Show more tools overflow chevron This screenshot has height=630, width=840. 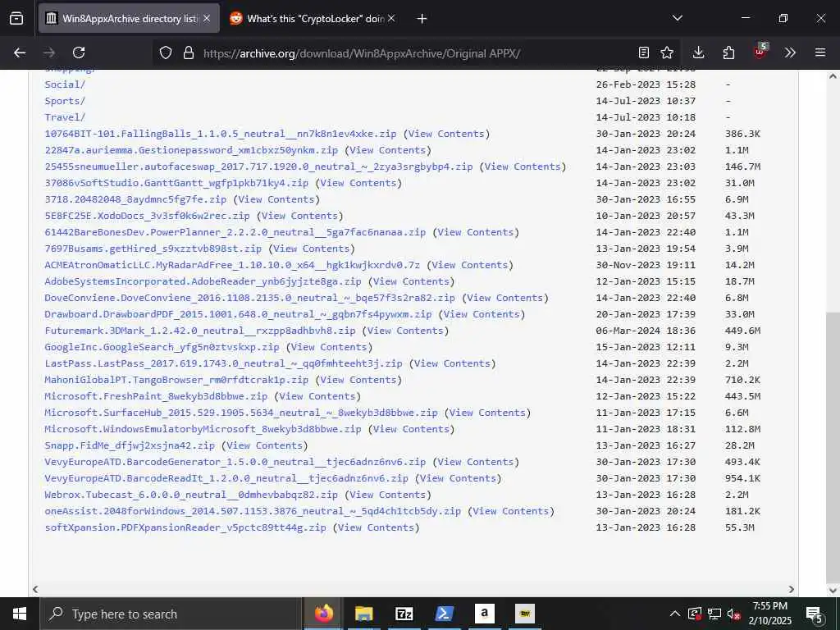790,52
